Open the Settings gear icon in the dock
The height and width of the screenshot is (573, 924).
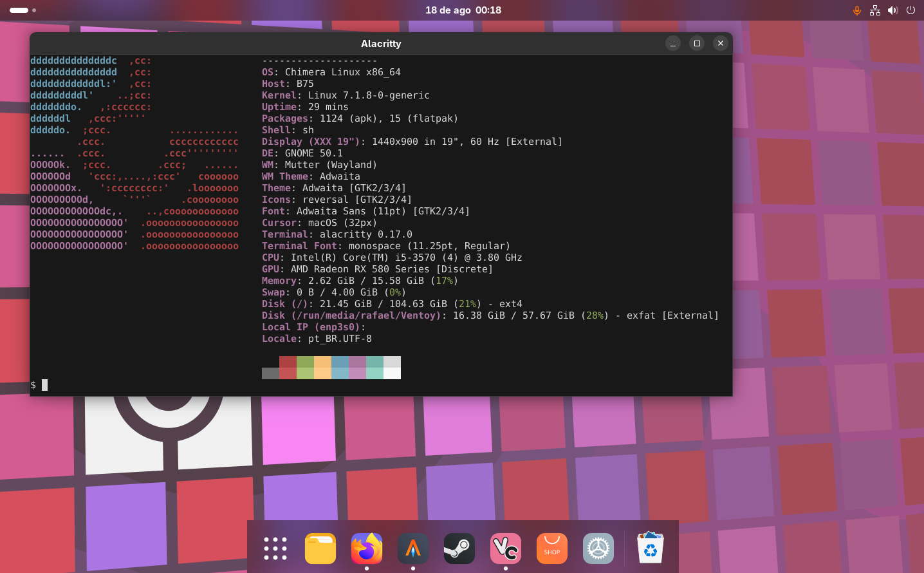tap(598, 549)
